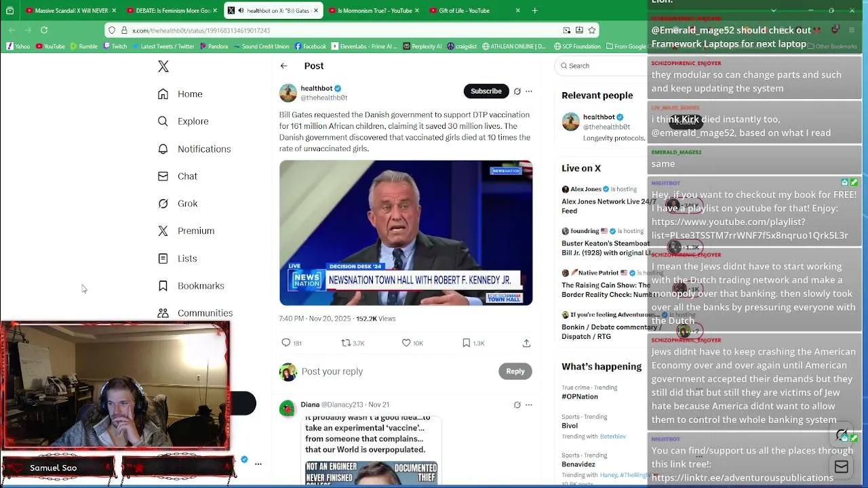868x488 pixels.
Task: Open Grok in X sidebar
Action: click(x=177, y=203)
